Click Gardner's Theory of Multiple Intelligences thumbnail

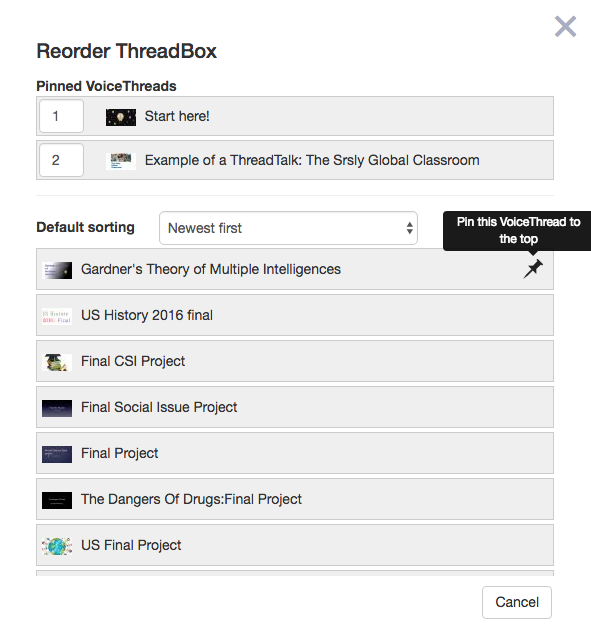tap(57, 270)
